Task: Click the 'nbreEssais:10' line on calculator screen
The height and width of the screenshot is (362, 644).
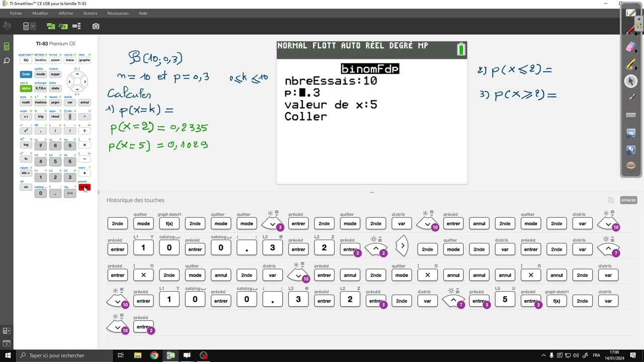Action: (x=331, y=81)
